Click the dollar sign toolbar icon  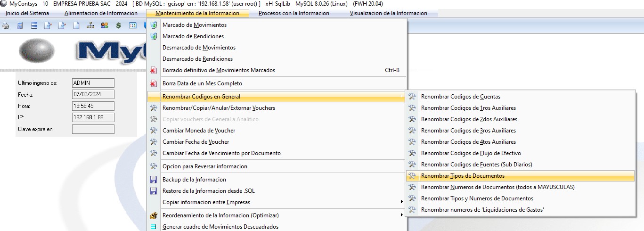(118, 25)
